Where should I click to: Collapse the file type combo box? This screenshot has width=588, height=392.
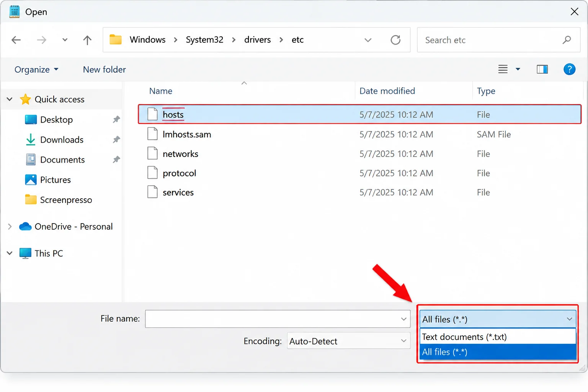498,319
